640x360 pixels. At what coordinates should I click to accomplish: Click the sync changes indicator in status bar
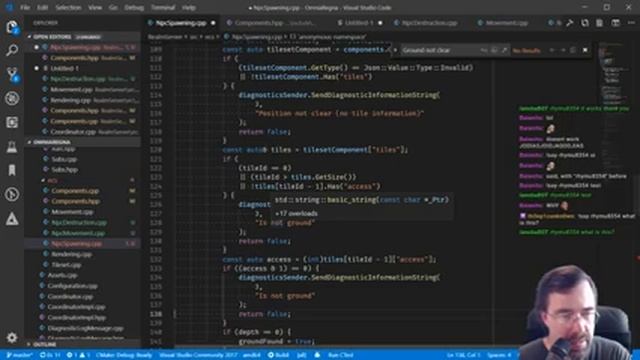pyautogui.click(x=50, y=355)
